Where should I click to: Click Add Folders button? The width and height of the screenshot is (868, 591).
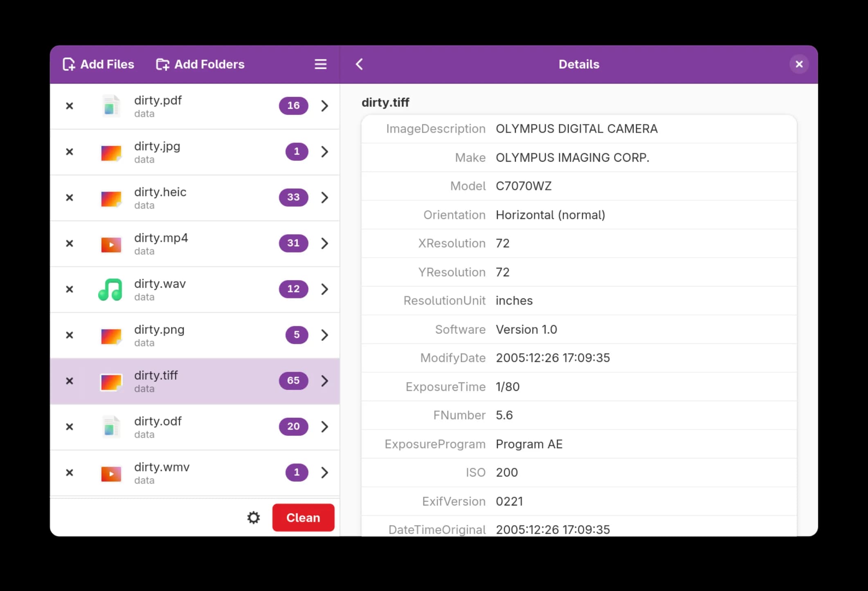click(x=200, y=64)
